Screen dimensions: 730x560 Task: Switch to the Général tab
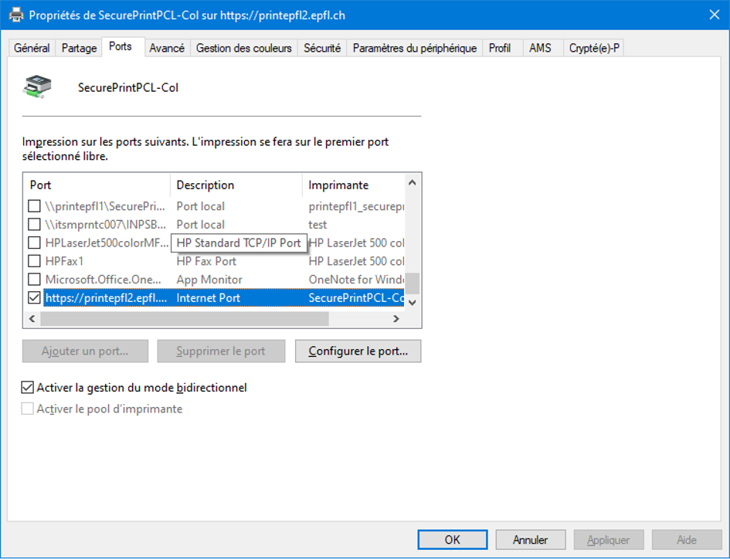click(32, 48)
